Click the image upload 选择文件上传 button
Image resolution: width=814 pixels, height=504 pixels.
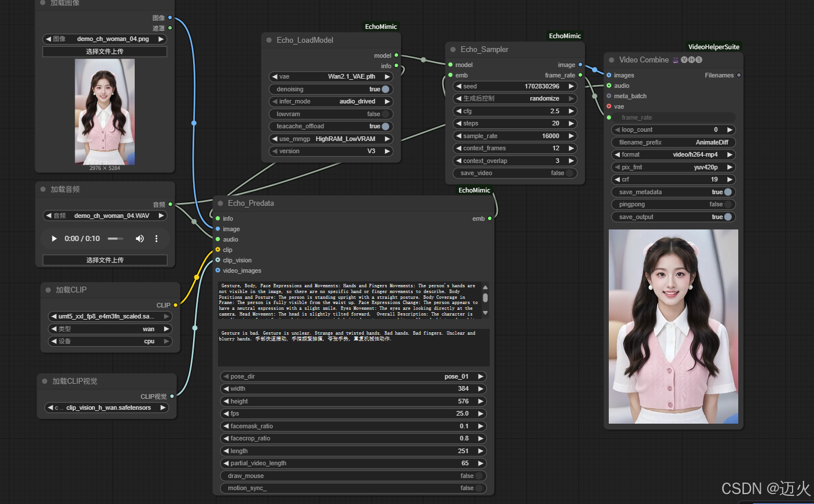(105, 51)
